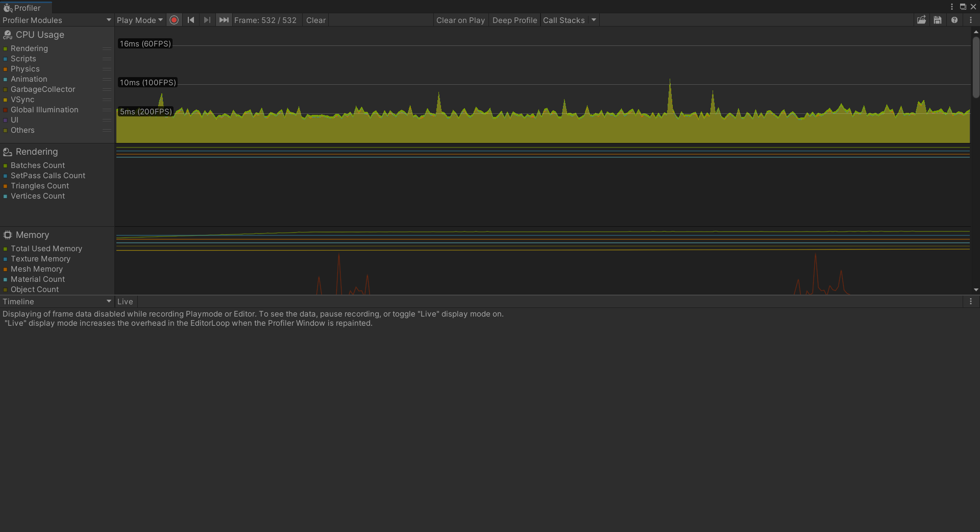
Task: Open the Profiler Modules dropdown
Action: tap(56, 20)
